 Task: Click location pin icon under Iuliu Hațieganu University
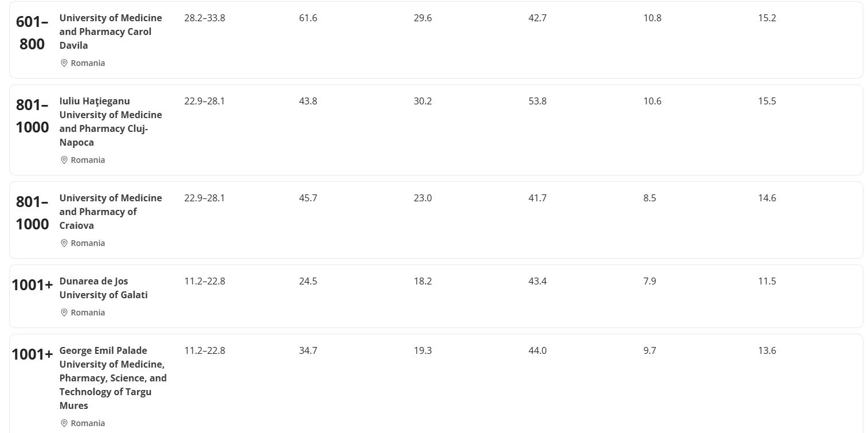tap(64, 160)
